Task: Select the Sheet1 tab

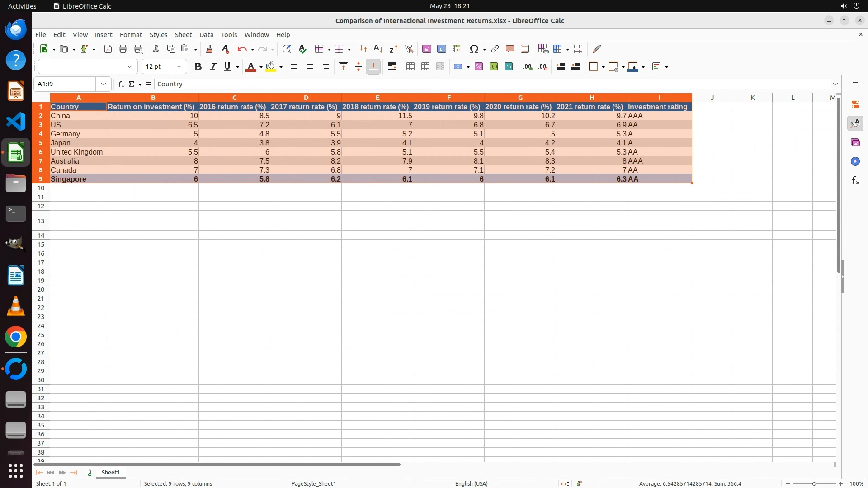Action: click(x=110, y=472)
